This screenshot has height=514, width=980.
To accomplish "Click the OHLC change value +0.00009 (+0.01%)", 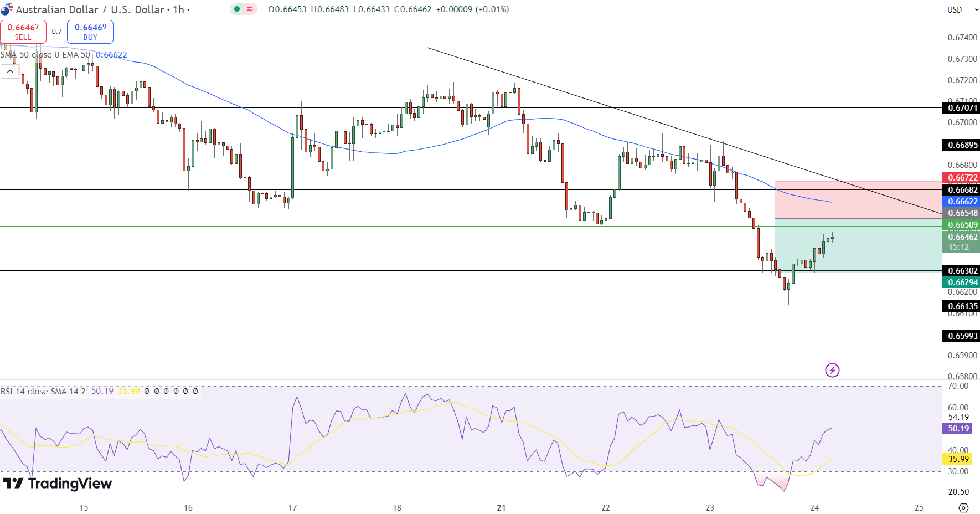I will tap(472, 9).
